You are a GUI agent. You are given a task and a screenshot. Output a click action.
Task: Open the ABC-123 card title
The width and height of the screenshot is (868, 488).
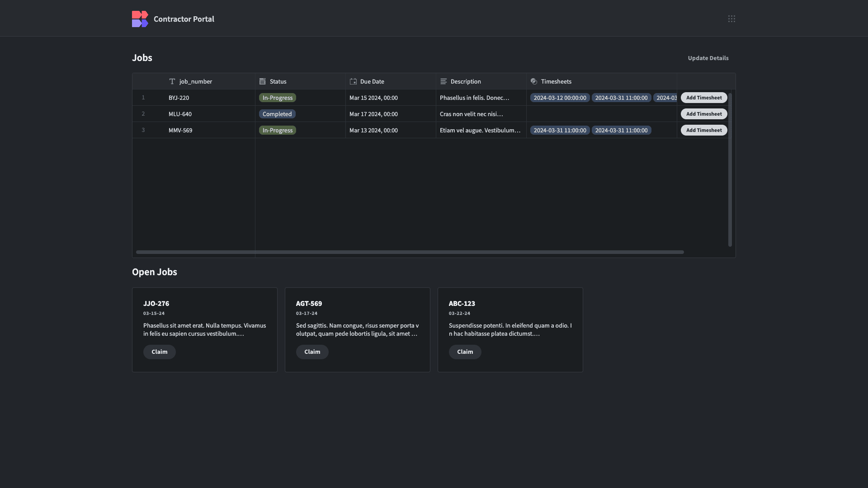coord(462,304)
